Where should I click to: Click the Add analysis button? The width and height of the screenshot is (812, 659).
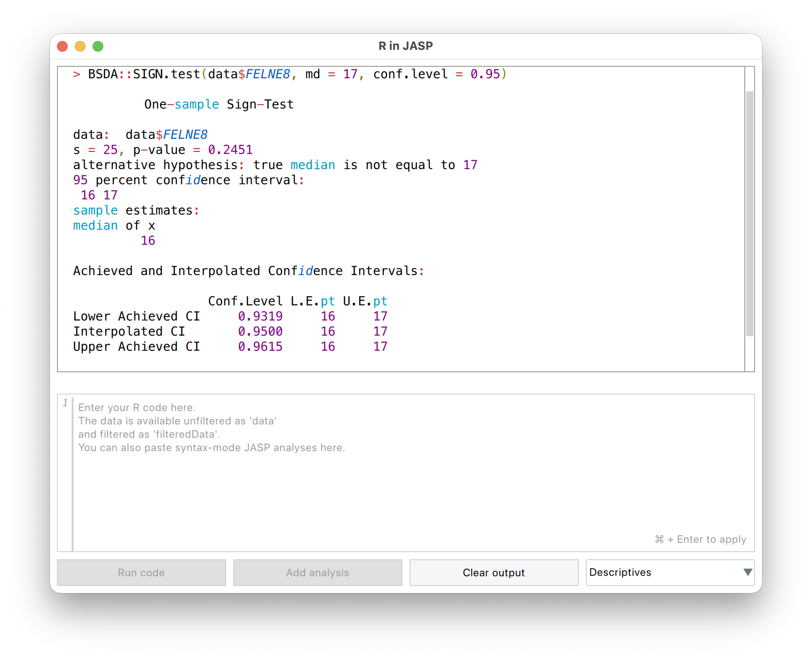tap(317, 573)
